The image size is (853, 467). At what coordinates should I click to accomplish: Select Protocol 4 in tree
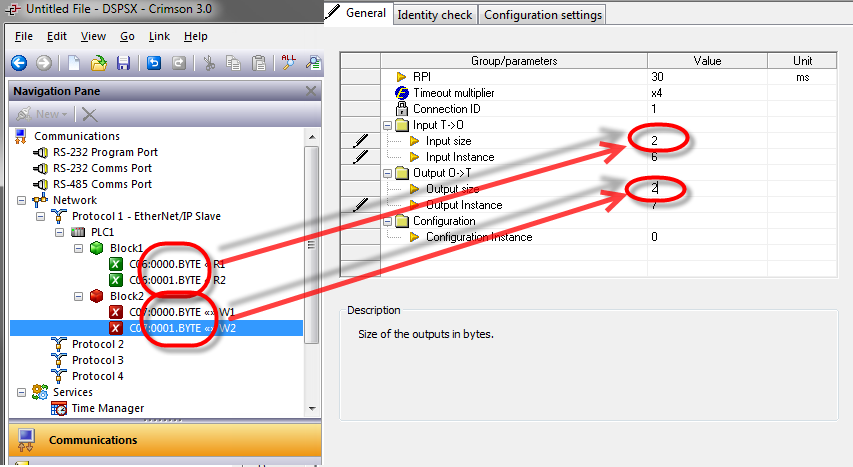98,377
